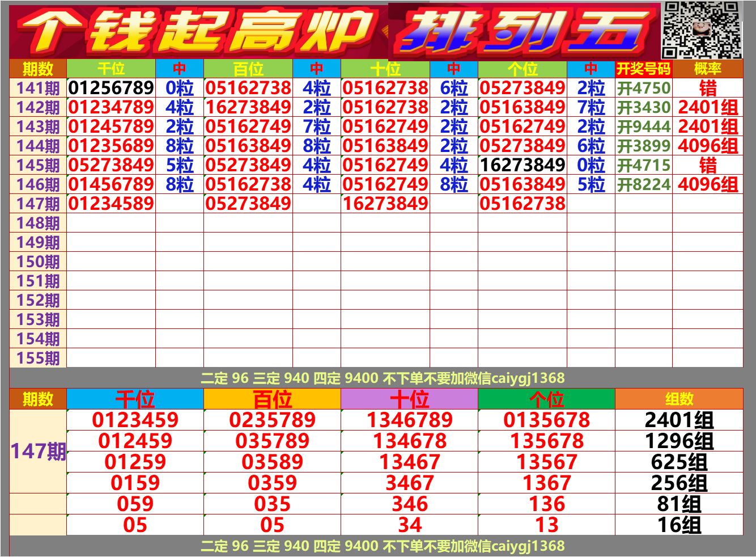Click the 6粒 hit count in 141期 十位
The width and height of the screenshot is (756, 557).
coord(454,88)
